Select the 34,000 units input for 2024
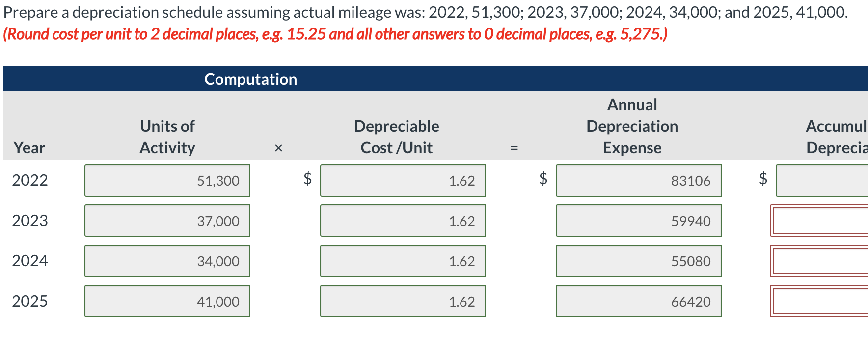 pos(167,261)
